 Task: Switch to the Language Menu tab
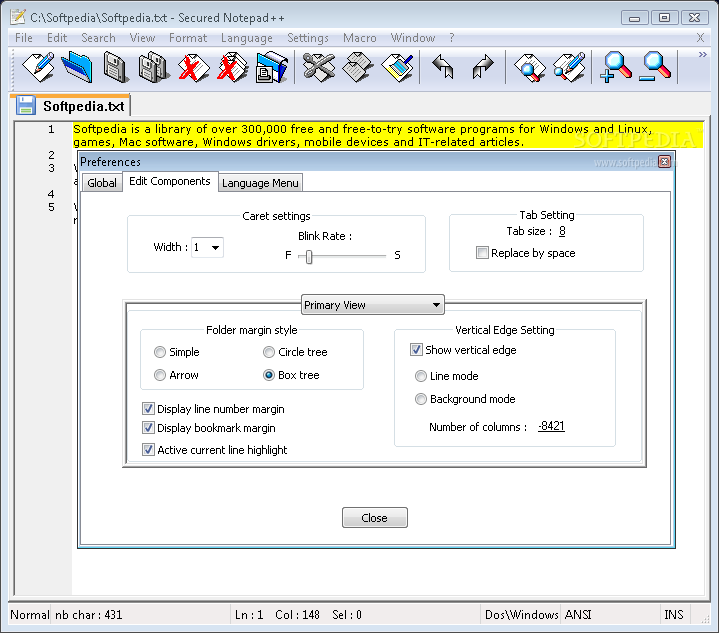tap(260, 183)
